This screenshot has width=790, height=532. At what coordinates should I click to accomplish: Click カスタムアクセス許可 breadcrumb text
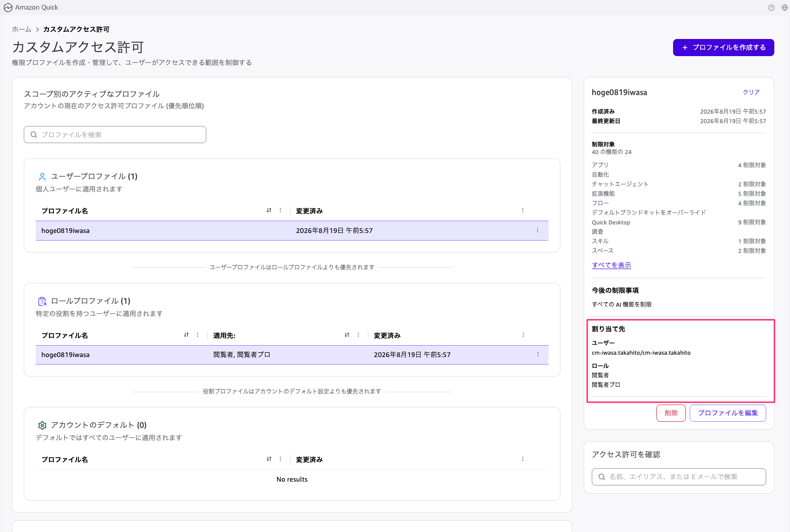click(x=77, y=29)
